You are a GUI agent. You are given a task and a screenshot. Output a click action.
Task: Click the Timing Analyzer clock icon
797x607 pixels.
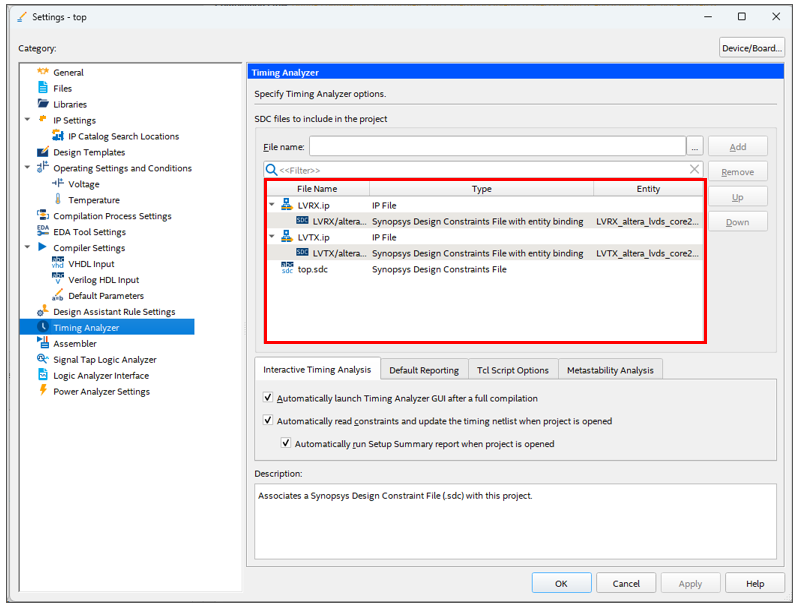pyautogui.click(x=43, y=327)
